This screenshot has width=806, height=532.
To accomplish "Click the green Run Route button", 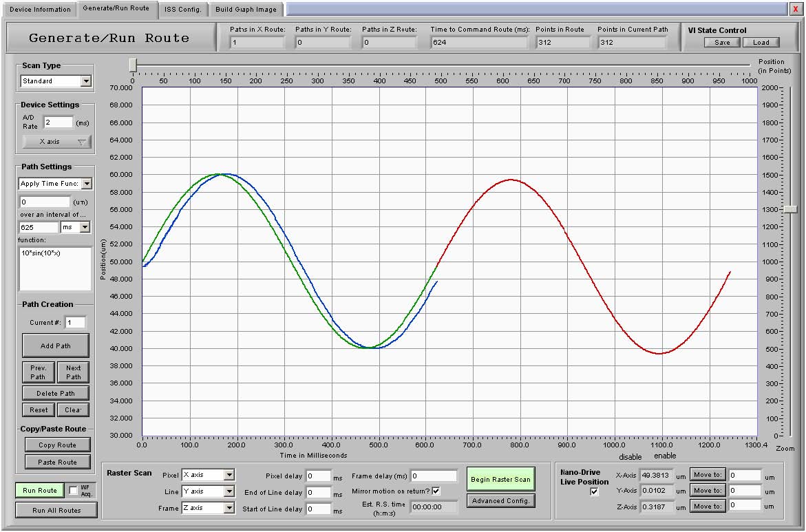I will pos(40,491).
